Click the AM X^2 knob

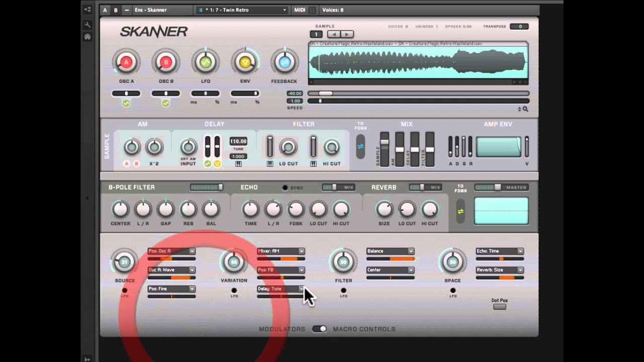click(x=154, y=147)
